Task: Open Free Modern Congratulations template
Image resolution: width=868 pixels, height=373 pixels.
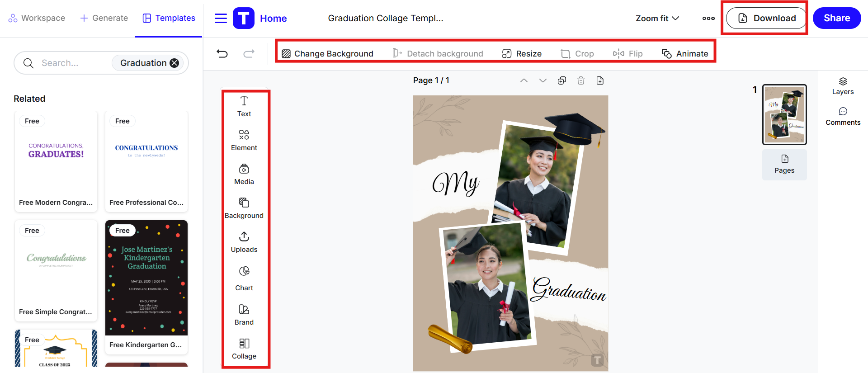Action: 56,161
